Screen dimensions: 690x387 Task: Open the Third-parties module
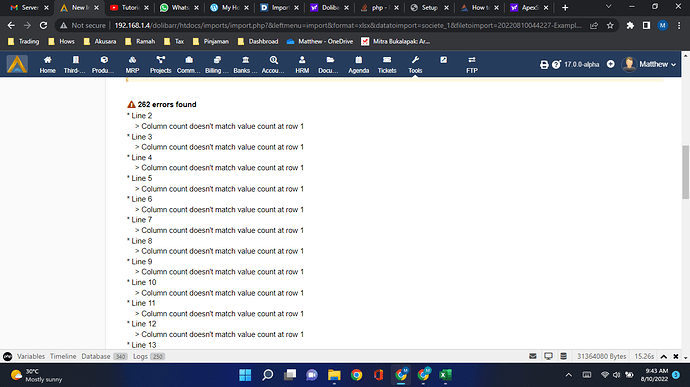coord(75,64)
